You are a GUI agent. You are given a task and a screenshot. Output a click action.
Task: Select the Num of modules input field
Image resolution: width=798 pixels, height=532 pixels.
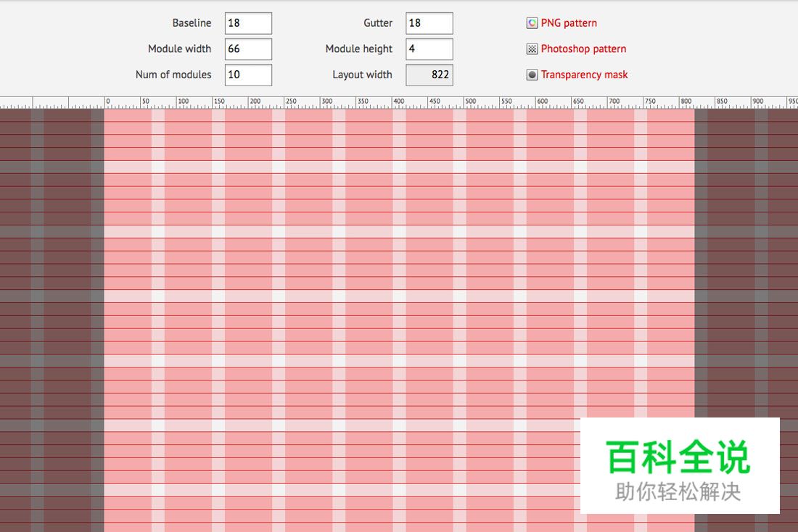tap(248, 75)
